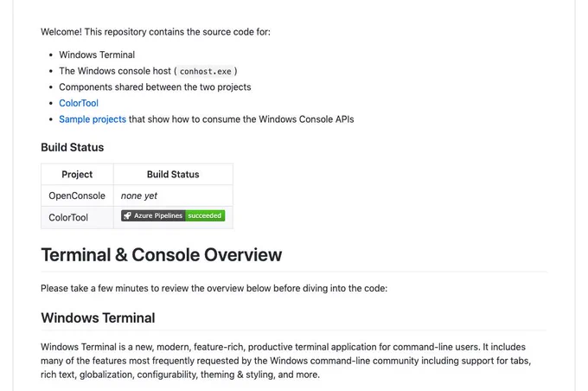Click the Azure Pipelines badge label
This screenshot has height=391, width=588.
[x=158, y=215]
